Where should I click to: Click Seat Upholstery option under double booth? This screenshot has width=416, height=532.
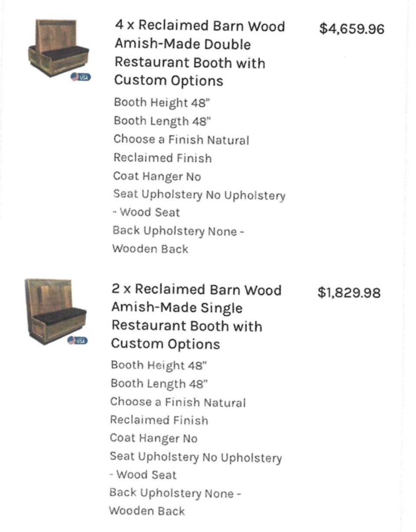tap(199, 203)
